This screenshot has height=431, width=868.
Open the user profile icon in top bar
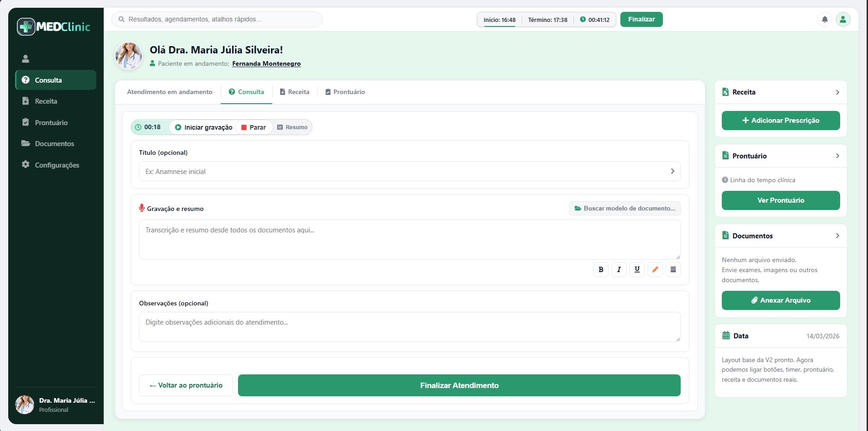pyautogui.click(x=843, y=20)
